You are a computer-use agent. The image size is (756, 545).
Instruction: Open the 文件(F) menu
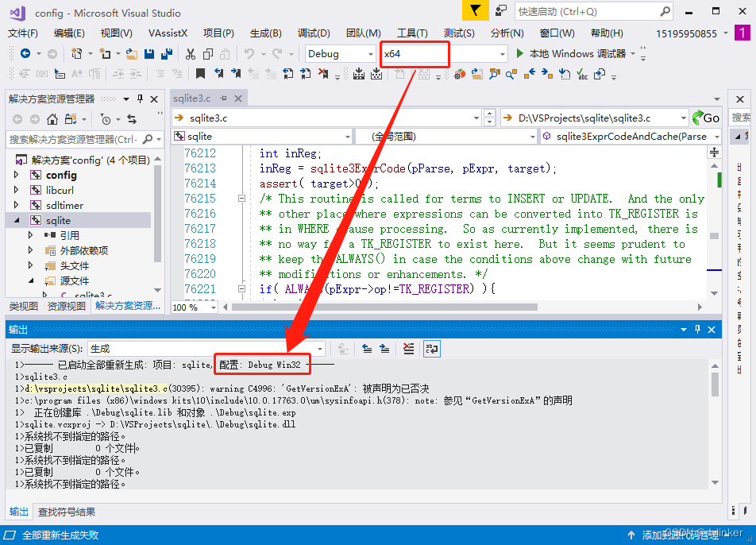click(x=23, y=33)
